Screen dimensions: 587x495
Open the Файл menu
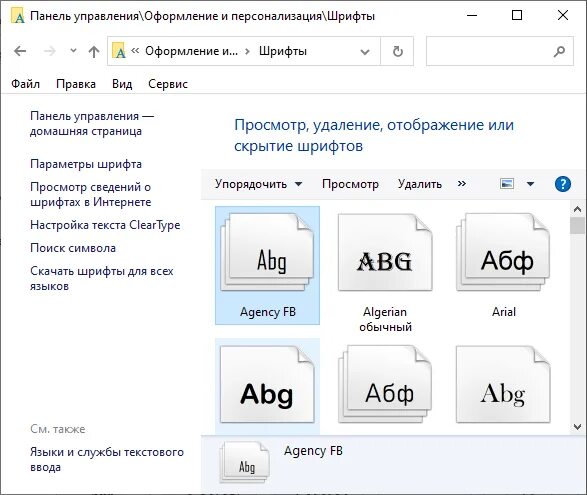[x=25, y=84]
